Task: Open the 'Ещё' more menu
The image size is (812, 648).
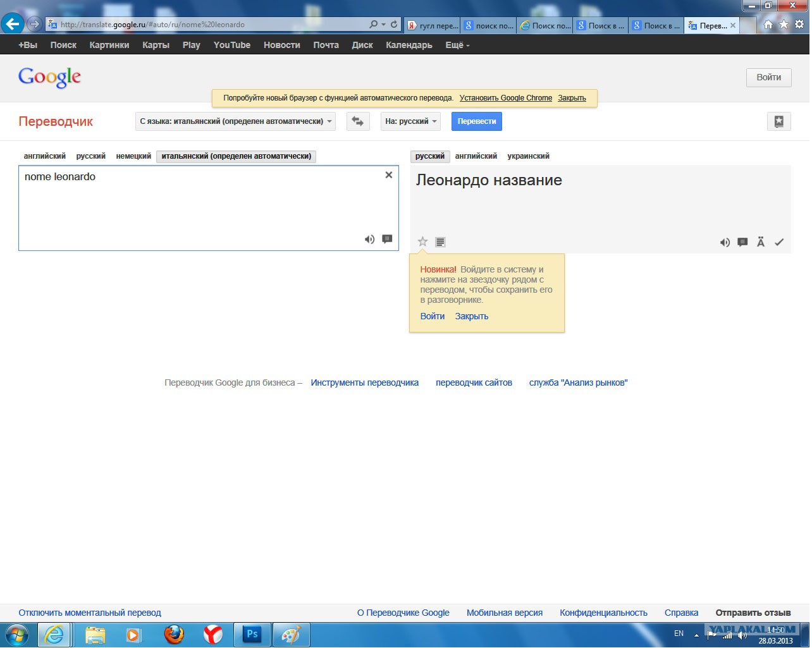Action: point(457,45)
